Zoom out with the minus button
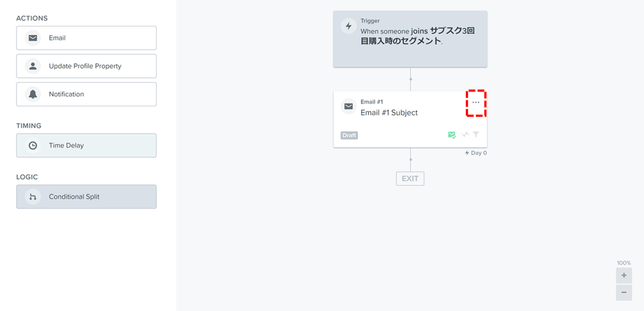 pyautogui.click(x=624, y=293)
